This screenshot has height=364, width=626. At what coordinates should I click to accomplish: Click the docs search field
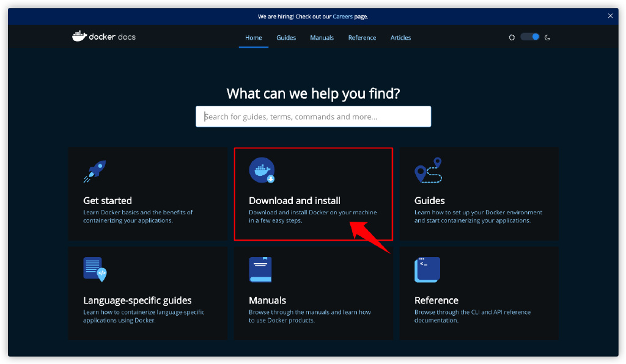click(314, 117)
